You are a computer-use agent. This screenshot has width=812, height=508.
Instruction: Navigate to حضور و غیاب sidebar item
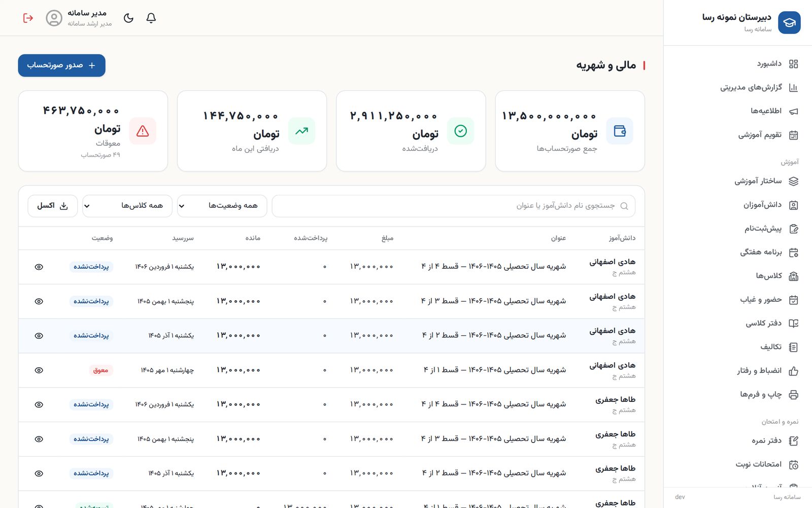click(x=738, y=300)
